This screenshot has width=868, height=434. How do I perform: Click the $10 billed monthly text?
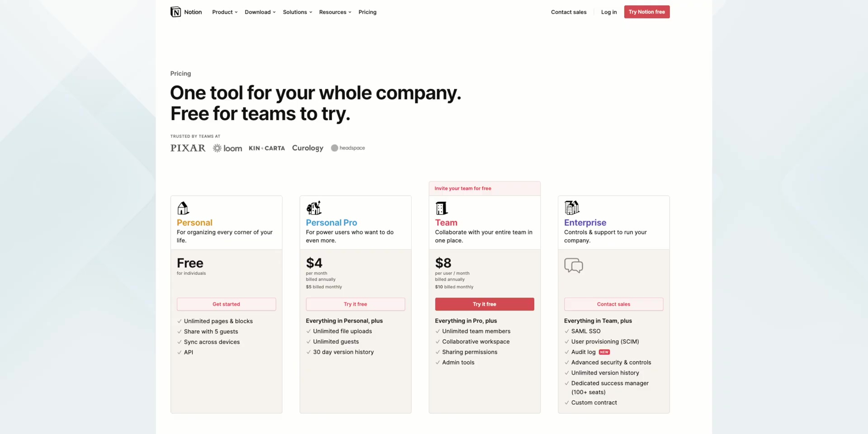tap(454, 287)
